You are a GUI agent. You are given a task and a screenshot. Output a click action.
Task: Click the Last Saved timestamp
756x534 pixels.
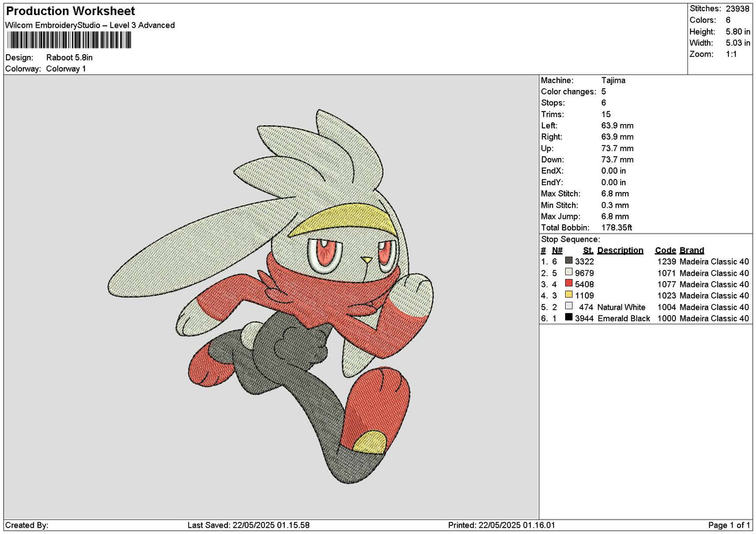(x=249, y=525)
